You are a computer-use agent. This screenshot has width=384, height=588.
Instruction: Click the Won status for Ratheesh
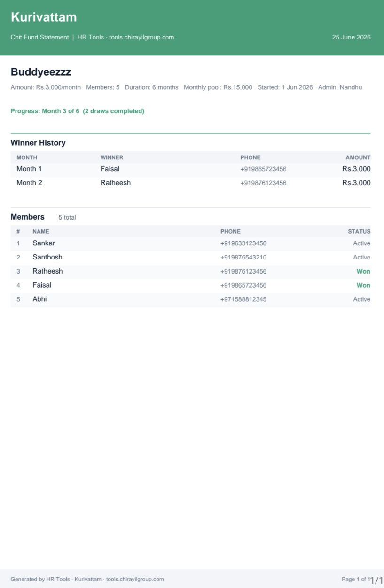[x=363, y=271]
